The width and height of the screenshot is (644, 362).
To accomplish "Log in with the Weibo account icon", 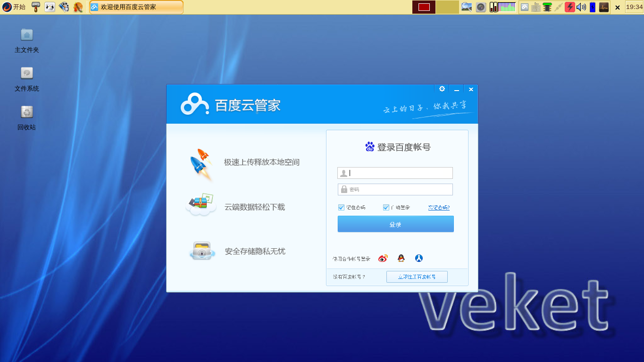I will [383, 258].
